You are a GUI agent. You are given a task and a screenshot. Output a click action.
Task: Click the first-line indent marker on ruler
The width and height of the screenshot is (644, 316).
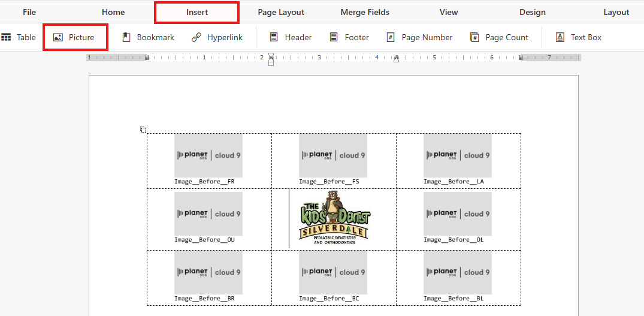[271, 55]
